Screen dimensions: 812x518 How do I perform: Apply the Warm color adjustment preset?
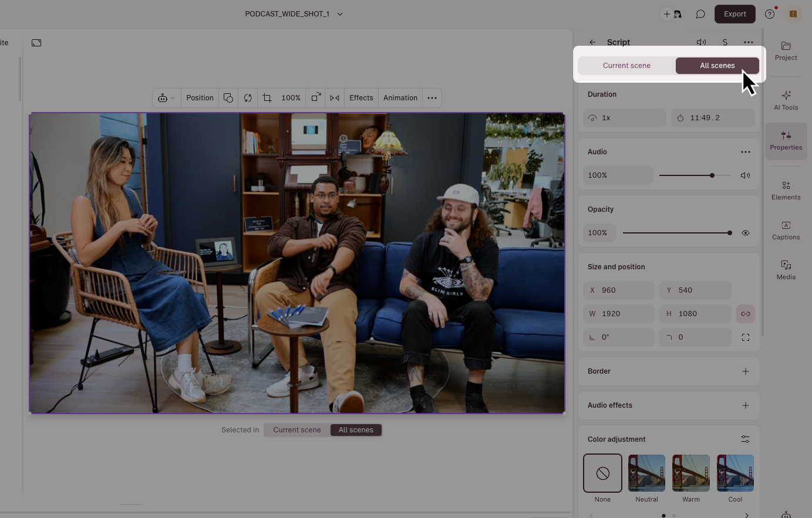[x=690, y=473]
